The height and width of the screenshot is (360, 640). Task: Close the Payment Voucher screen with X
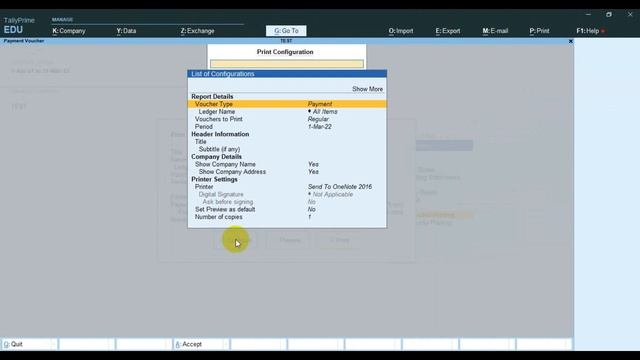click(x=571, y=41)
